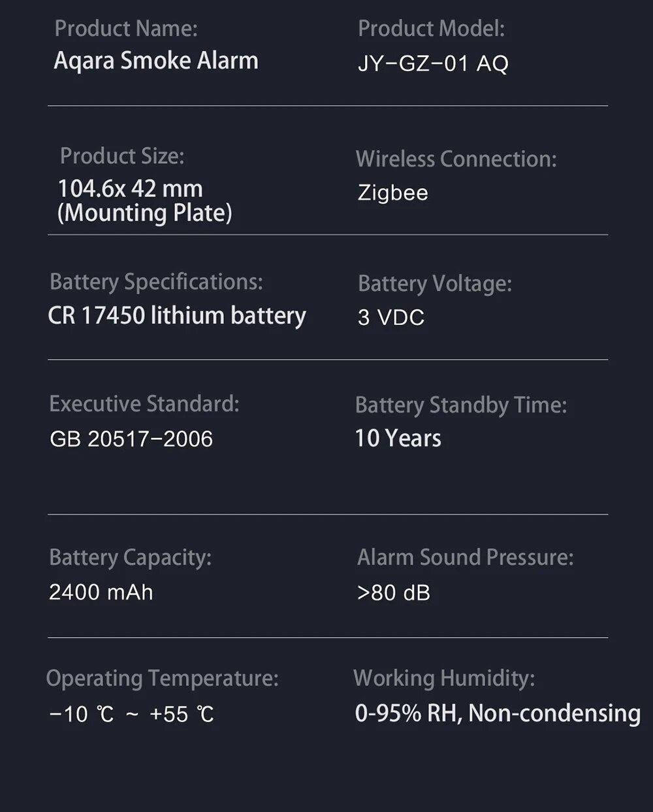Click the Operating Temperature label
Image resolution: width=653 pixels, height=812 pixels.
click(x=163, y=678)
